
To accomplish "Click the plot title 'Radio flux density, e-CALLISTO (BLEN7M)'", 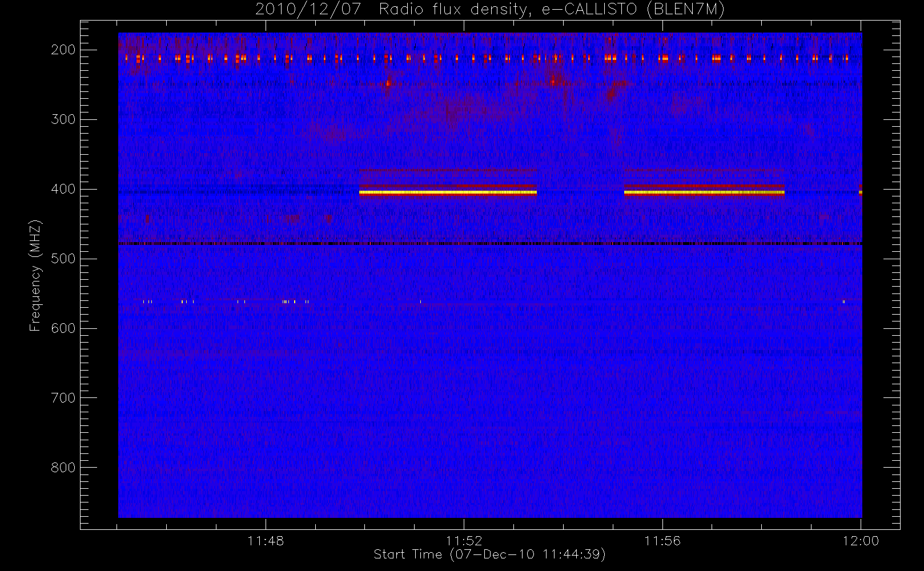I will tap(552, 10).
